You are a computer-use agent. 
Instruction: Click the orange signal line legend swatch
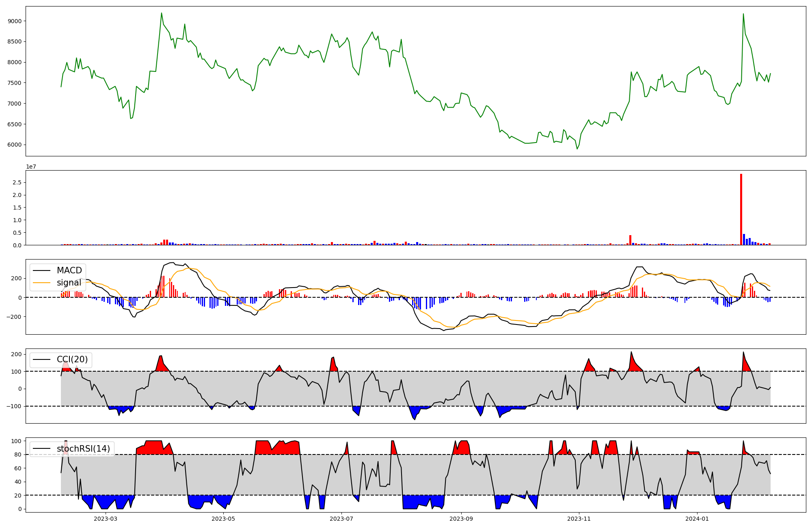coord(42,283)
